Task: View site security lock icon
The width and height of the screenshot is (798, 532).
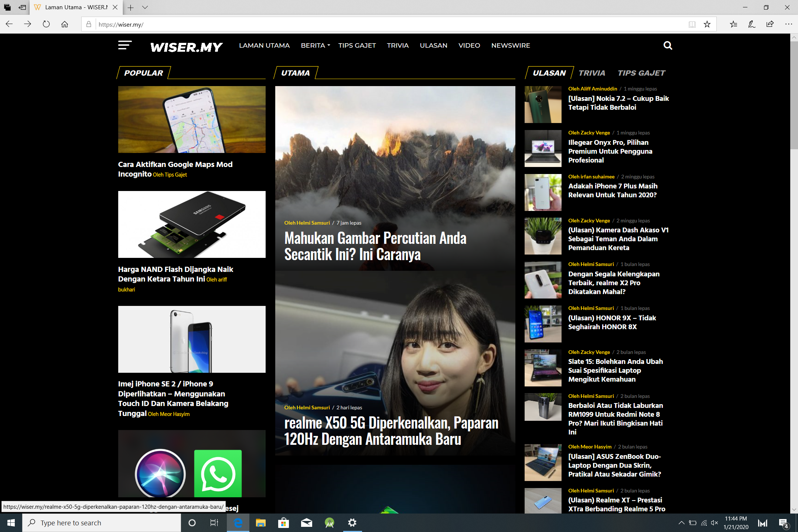Action: coord(89,24)
